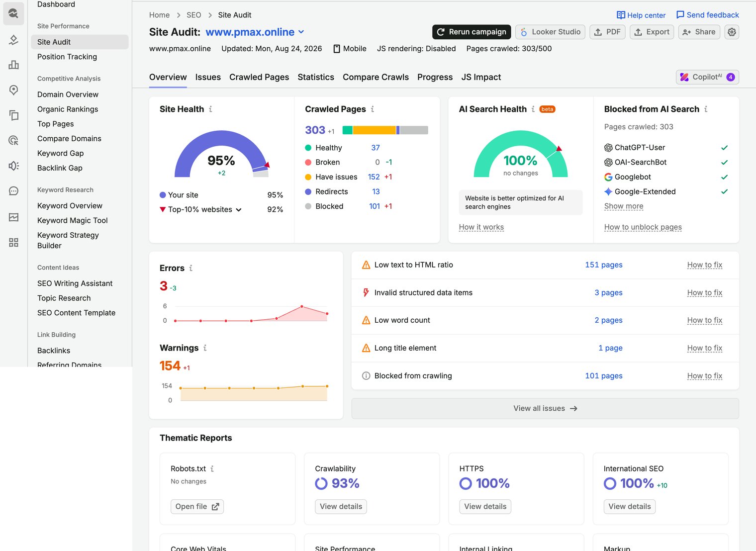The height and width of the screenshot is (551, 756).
Task: Click the Healthy pages count 37
Action: [x=376, y=148]
